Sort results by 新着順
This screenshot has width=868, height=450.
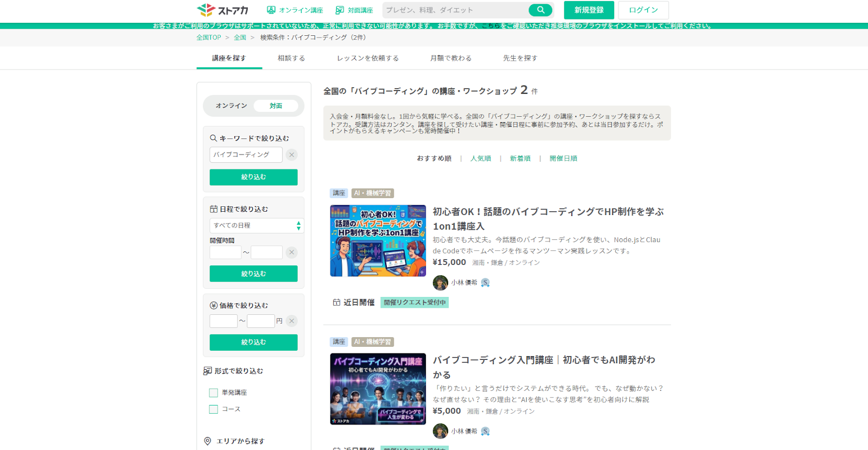pos(520,159)
